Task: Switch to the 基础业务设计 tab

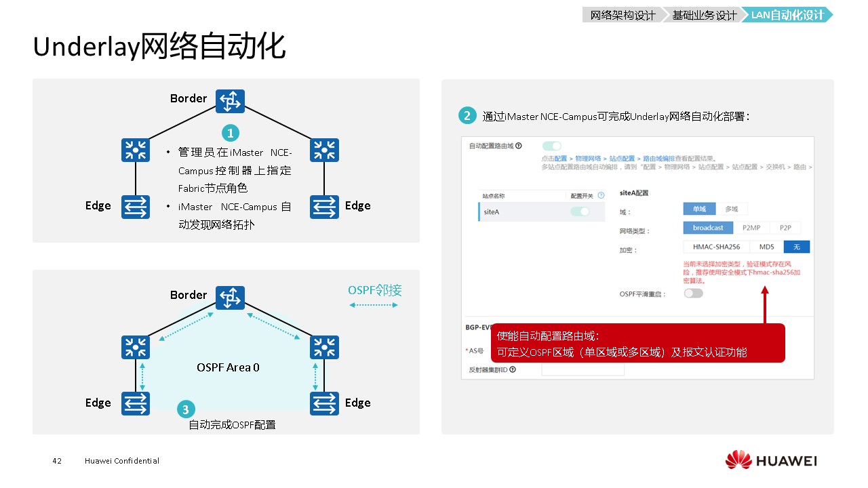Action: click(x=704, y=15)
